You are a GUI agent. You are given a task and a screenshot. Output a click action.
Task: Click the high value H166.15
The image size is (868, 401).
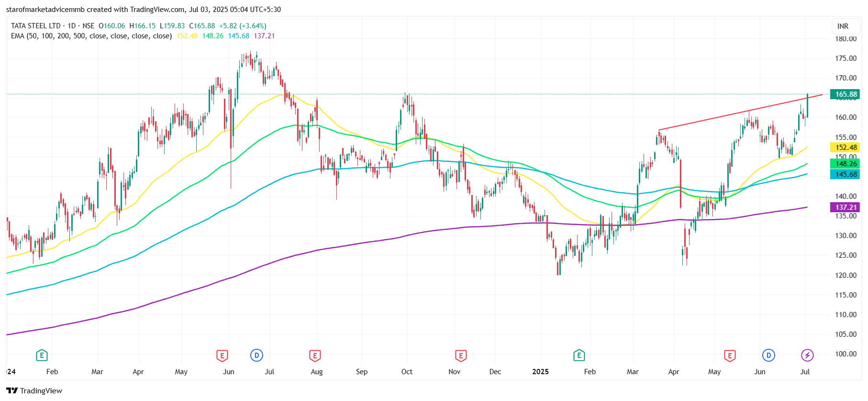(143, 26)
